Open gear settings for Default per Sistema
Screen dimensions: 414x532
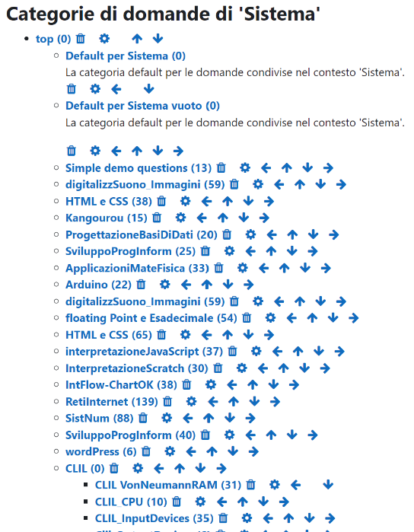tap(95, 89)
